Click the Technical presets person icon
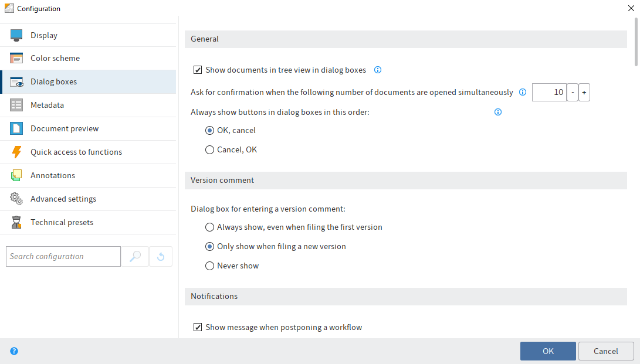This screenshot has width=640, height=364. pos(16,222)
